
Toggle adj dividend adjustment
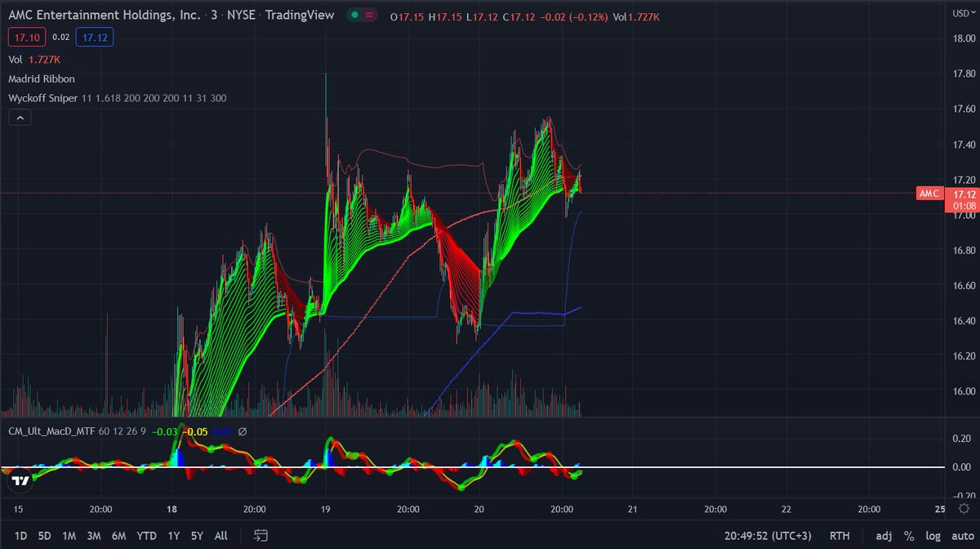(x=884, y=536)
